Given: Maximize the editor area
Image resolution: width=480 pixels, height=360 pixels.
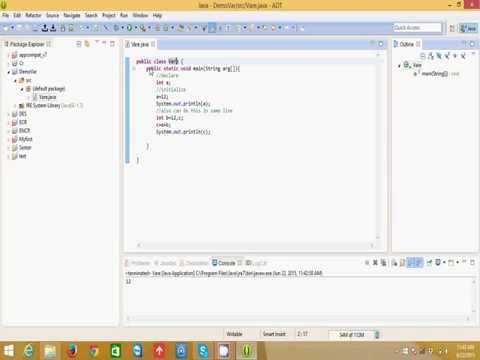Looking at the screenshot, I should 381,44.
